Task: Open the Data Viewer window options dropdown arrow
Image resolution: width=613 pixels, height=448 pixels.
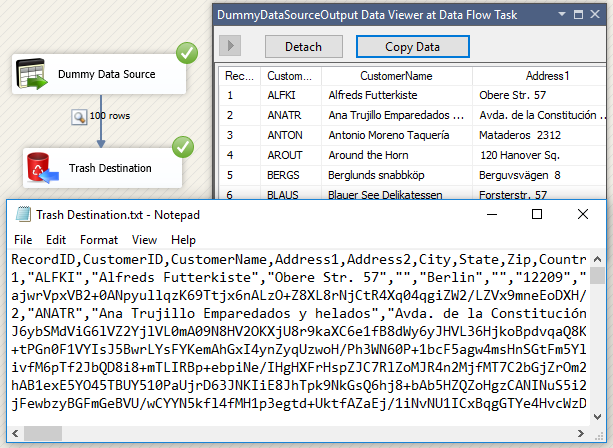Action: point(562,14)
